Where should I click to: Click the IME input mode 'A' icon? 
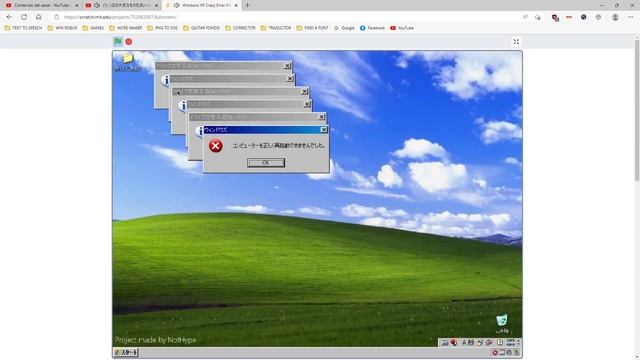tap(464, 342)
